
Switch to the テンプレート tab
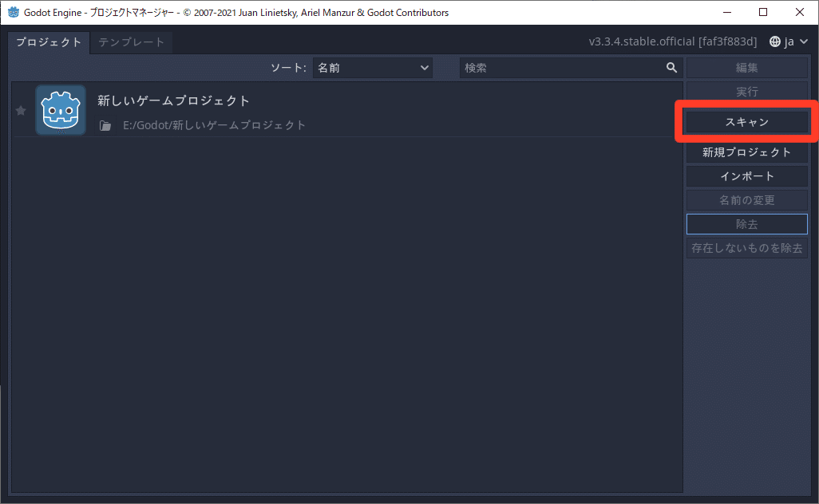click(131, 42)
